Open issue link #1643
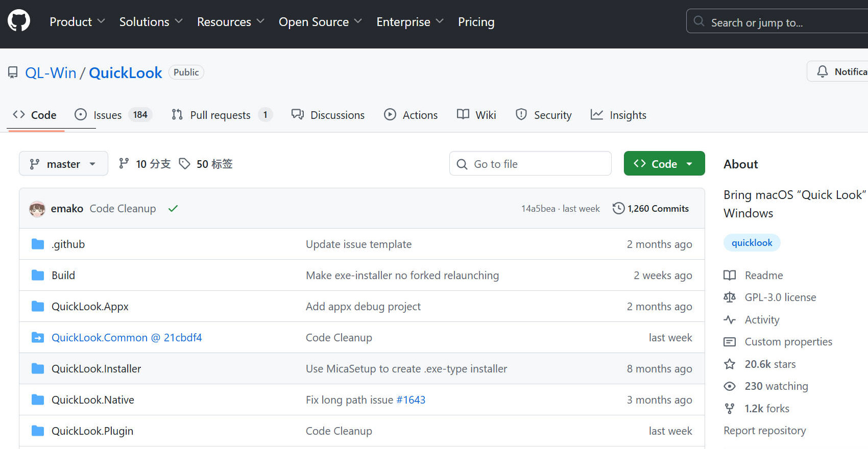 411,400
